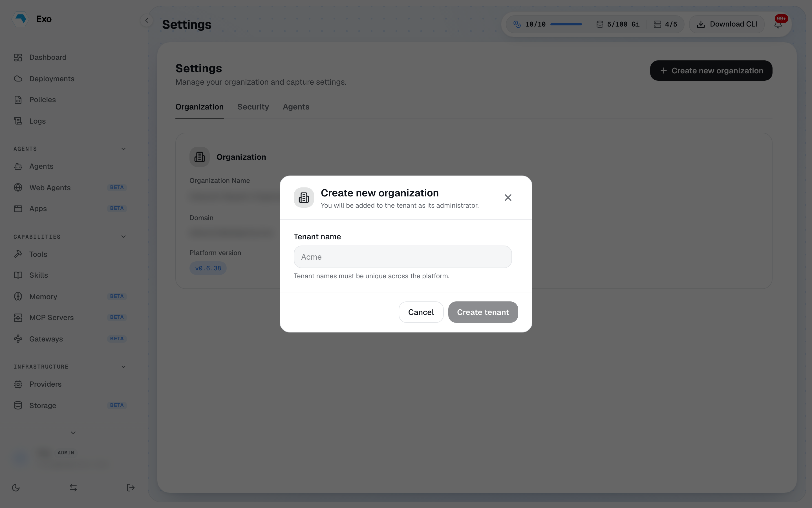
Task: Click the Apps window icon
Action: (x=18, y=209)
